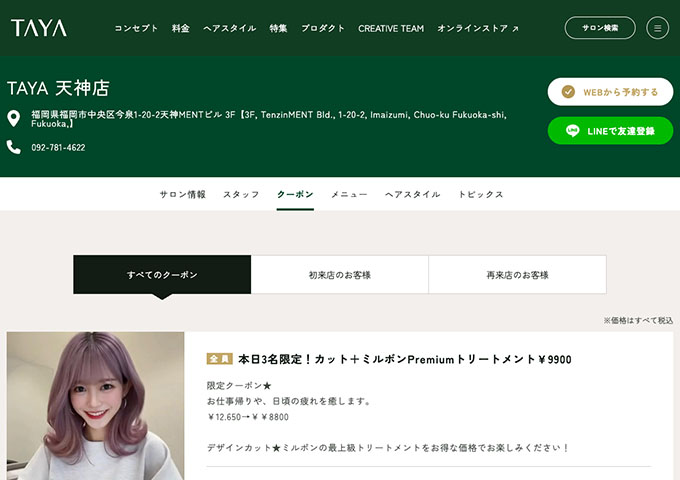Click the gold checkmark reservation icon
This screenshot has height=480, width=680.
click(x=568, y=92)
